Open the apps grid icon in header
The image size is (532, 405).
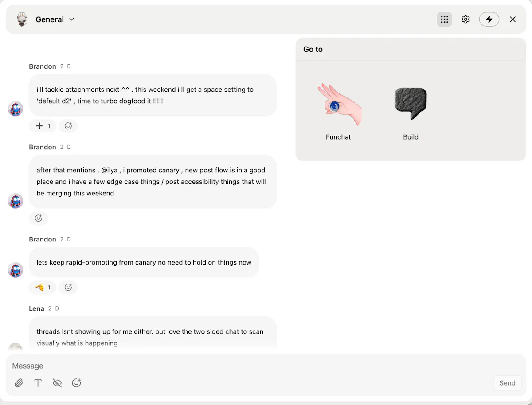coord(444,19)
